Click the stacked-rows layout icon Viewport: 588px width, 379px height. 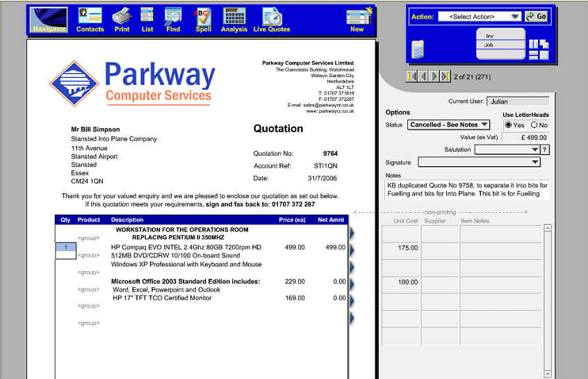533,56
